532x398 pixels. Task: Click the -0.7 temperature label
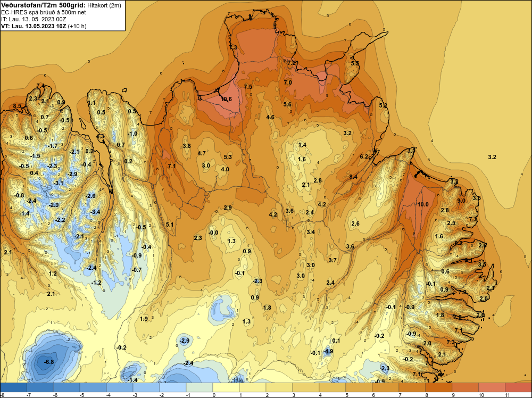[136, 270]
